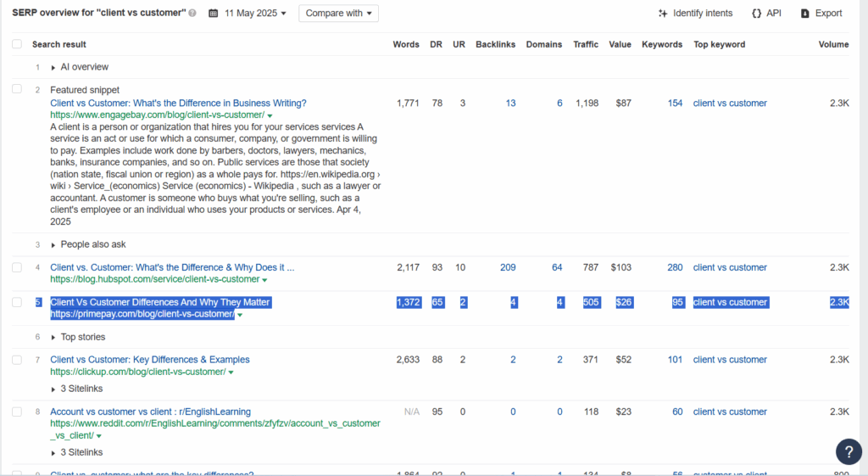868x476 pixels.
Task: Click domains count 64 for hubspot
Action: tap(557, 267)
